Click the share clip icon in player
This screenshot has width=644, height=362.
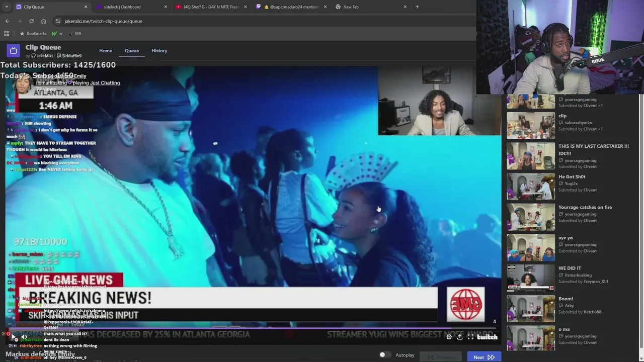pyautogui.click(x=459, y=337)
